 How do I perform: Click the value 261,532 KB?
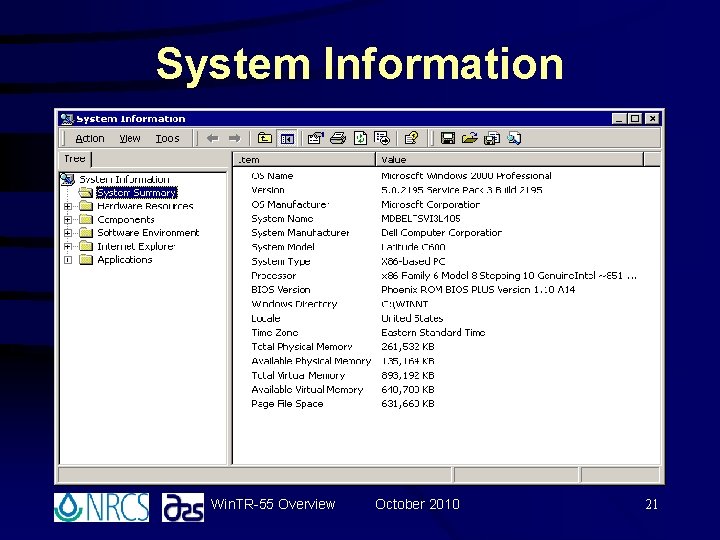pyautogui.click(x=408, y=346)
